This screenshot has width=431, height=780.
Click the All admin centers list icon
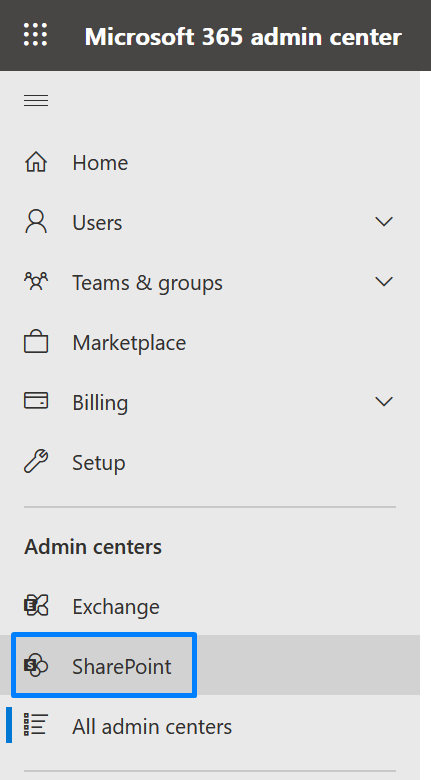click(x=36, y=725)
